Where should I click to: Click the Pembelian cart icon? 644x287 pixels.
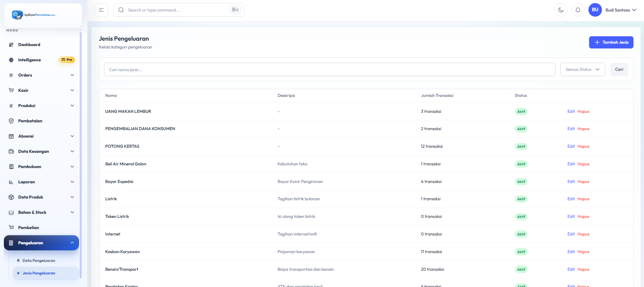click(x=11, y=228)
